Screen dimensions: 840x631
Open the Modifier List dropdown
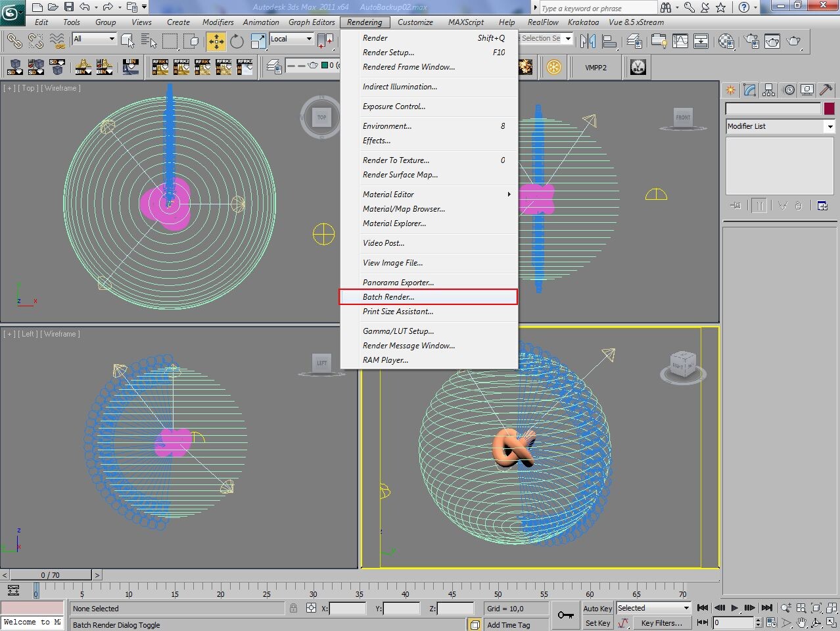(780, 126)
